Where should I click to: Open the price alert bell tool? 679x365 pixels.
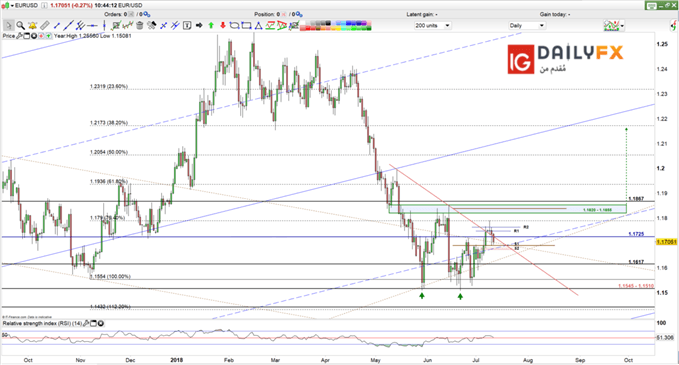pos(32,26)
